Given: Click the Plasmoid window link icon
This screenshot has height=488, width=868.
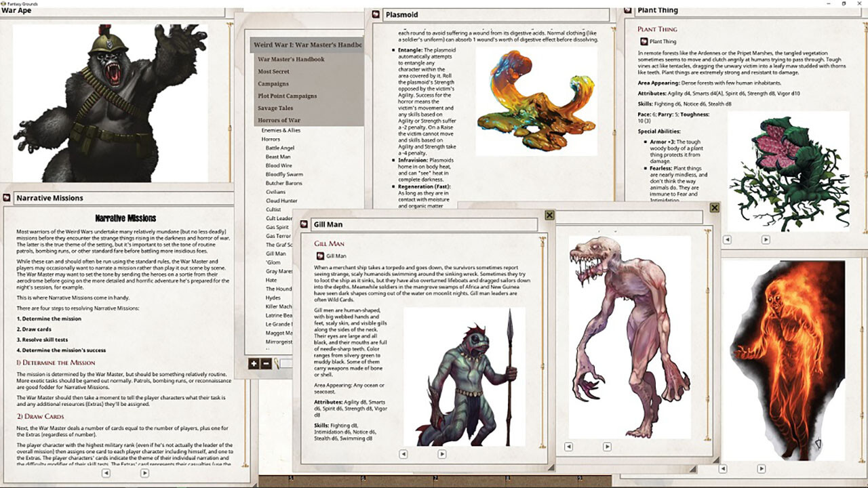Looking at the screenshot, I should [x=376, y=14].
